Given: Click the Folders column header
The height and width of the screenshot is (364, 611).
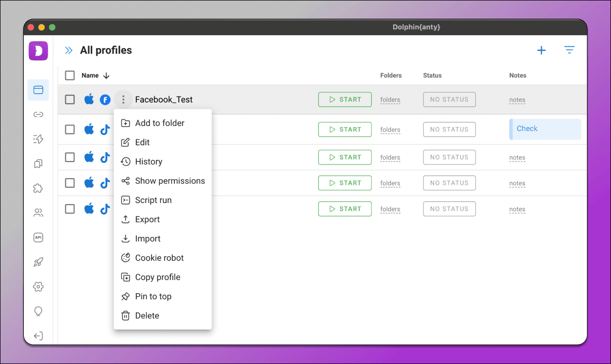Looking at the screenshot, I should [391, 75].
